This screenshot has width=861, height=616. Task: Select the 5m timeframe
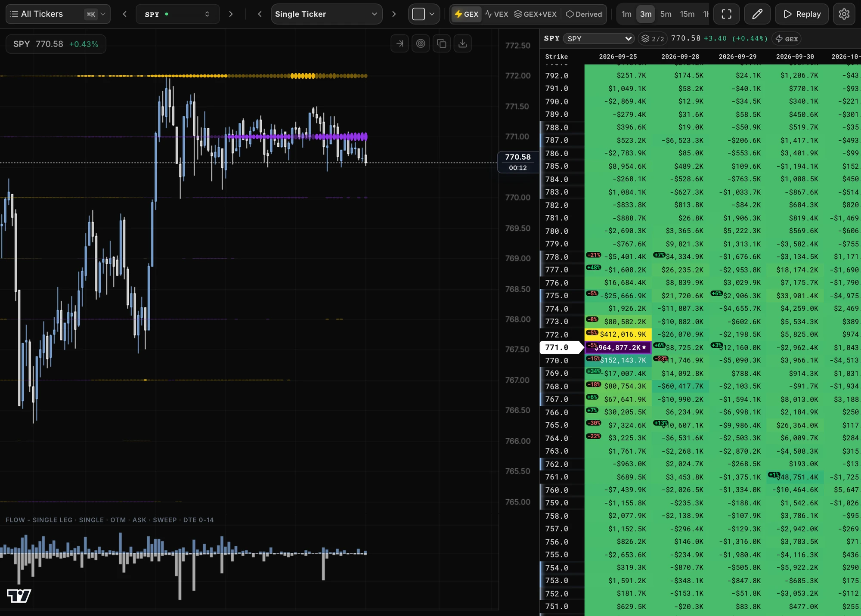(x=666, y=14)
